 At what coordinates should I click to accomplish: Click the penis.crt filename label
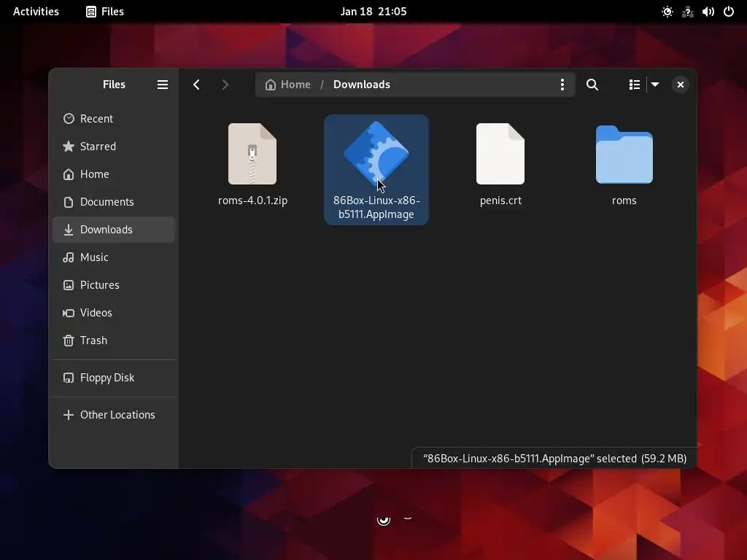(500, 201)
